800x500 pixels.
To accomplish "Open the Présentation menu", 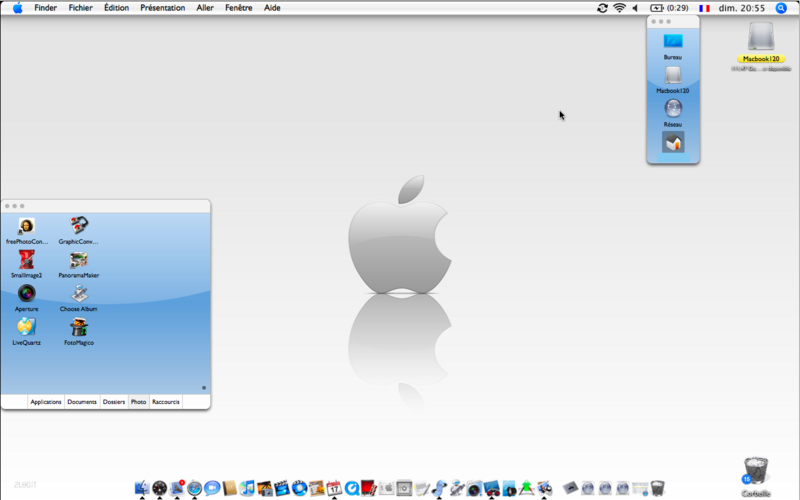I will 163,8.
